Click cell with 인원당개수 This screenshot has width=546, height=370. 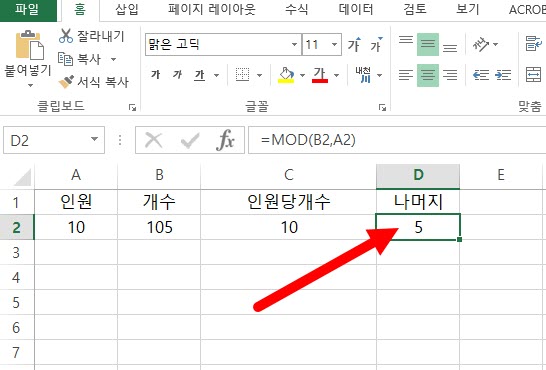(288, 202)
